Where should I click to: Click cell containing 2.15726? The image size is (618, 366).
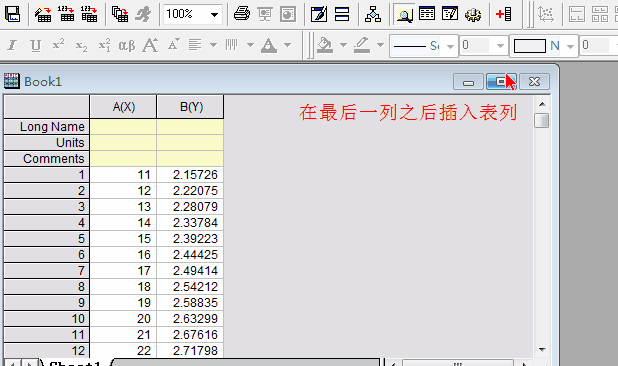click(x=190, y=175)
